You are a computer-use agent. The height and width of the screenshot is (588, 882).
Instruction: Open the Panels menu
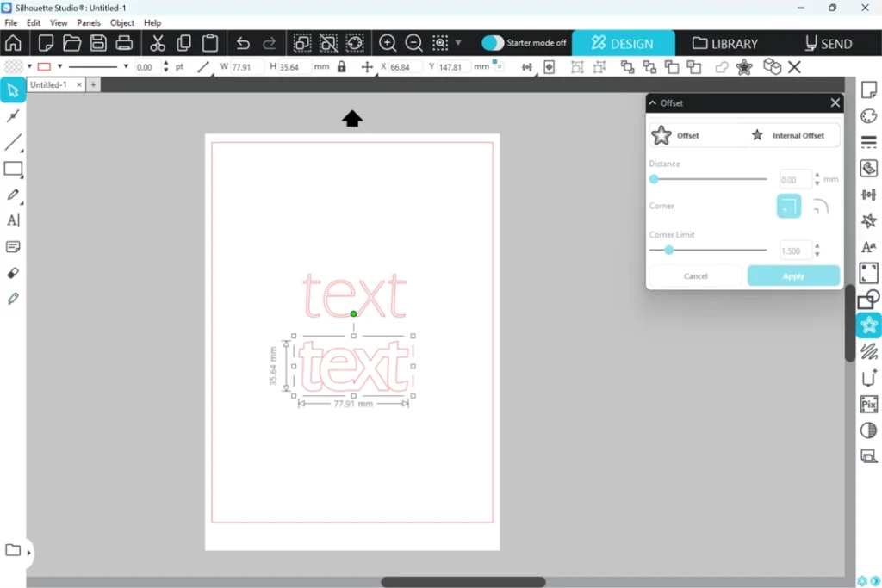89,23
